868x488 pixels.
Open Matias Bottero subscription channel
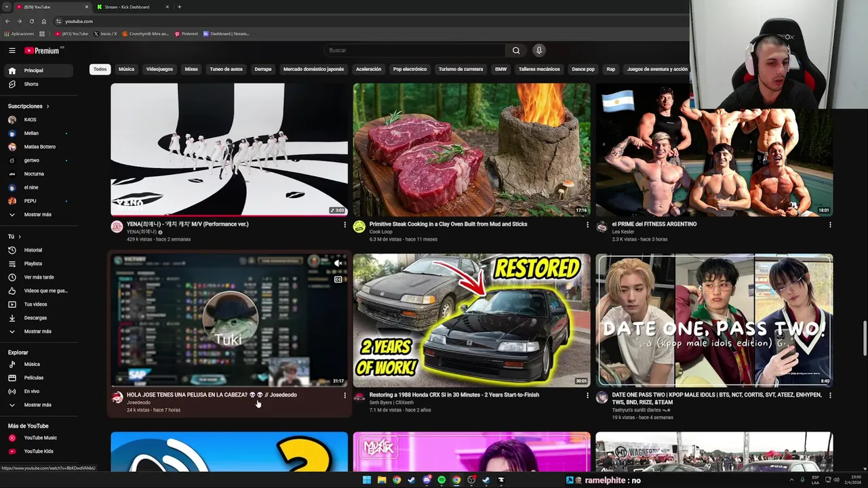click(38, 147)
